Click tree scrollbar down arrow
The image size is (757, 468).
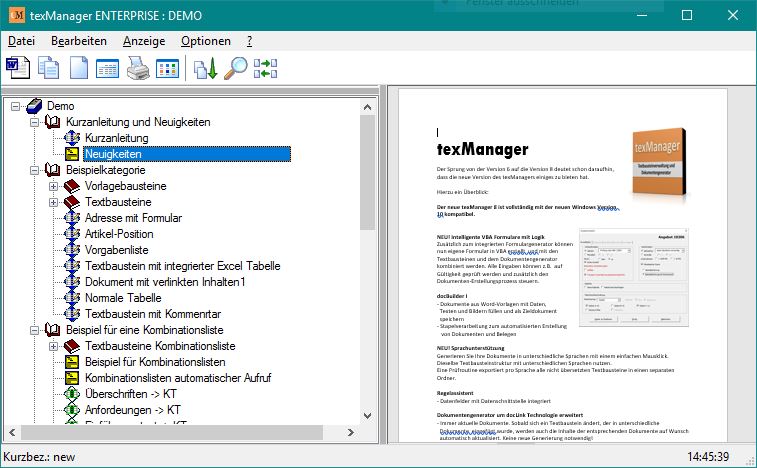pyautogui.click(x=367, y=415)
